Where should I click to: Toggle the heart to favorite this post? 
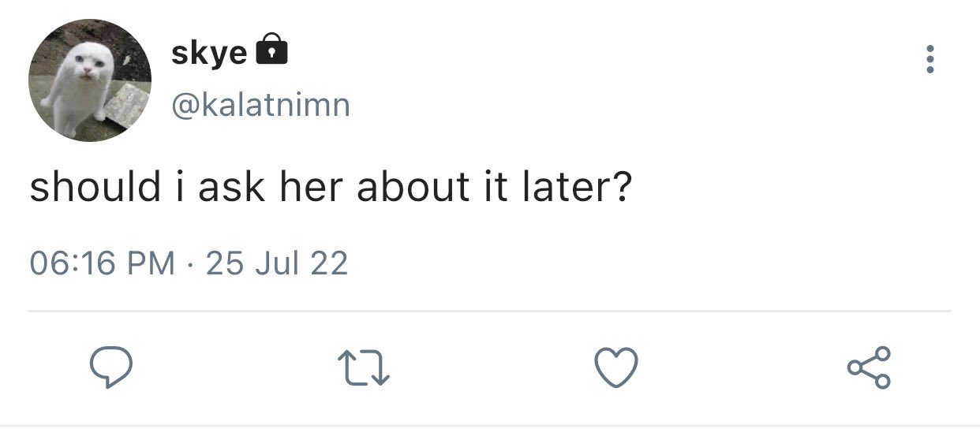pyautogui.click(x=615, y=367)
